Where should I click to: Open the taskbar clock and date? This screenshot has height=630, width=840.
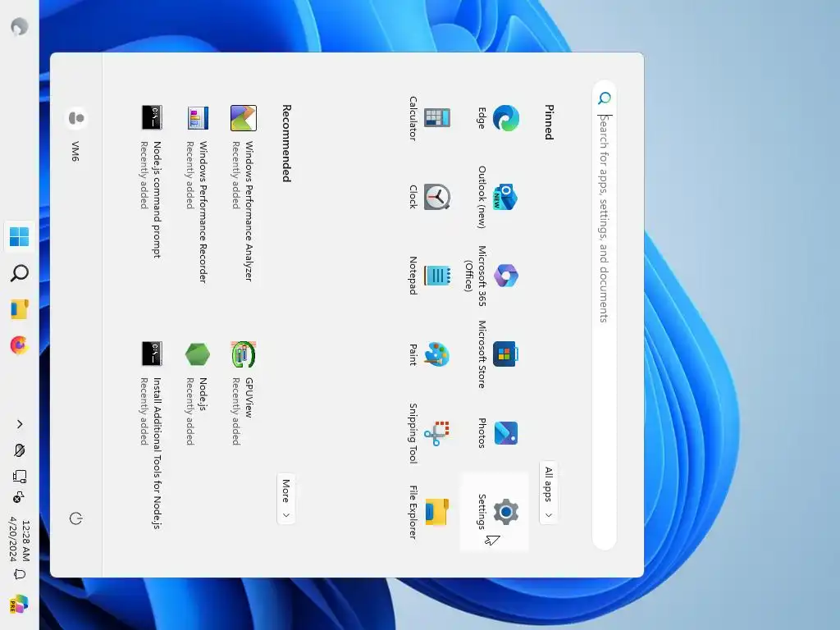(20, 540)
